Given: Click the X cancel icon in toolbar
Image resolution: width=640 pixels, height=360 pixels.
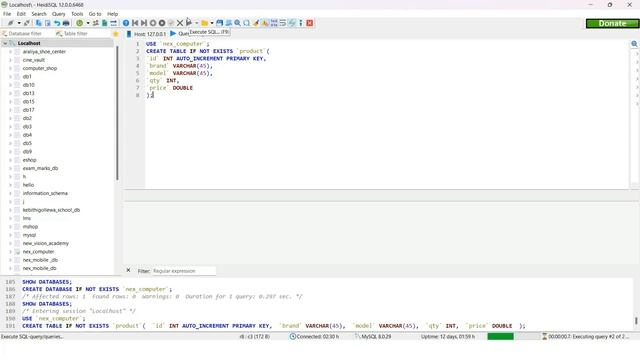Looking at the screenshot, I should pos(180,23).
